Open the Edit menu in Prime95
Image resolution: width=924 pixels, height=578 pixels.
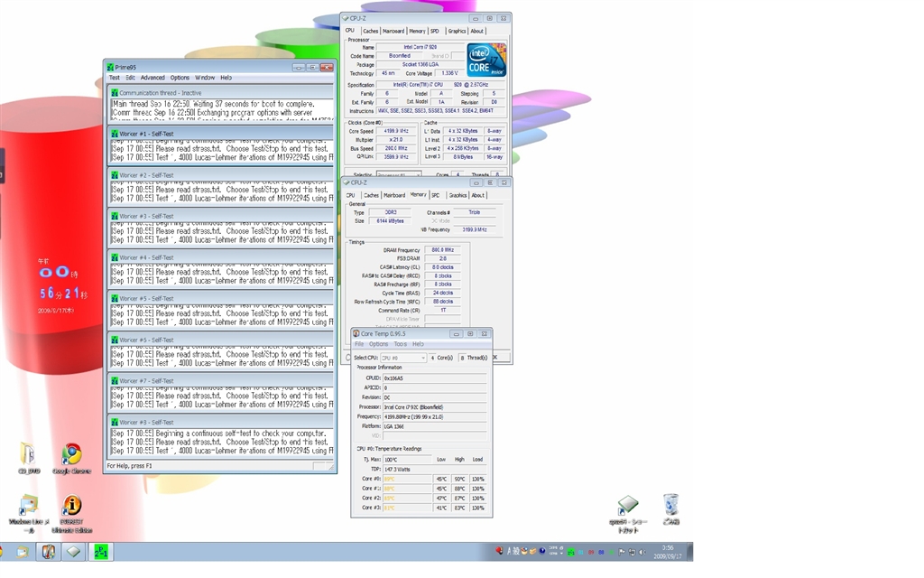(130, 78)
